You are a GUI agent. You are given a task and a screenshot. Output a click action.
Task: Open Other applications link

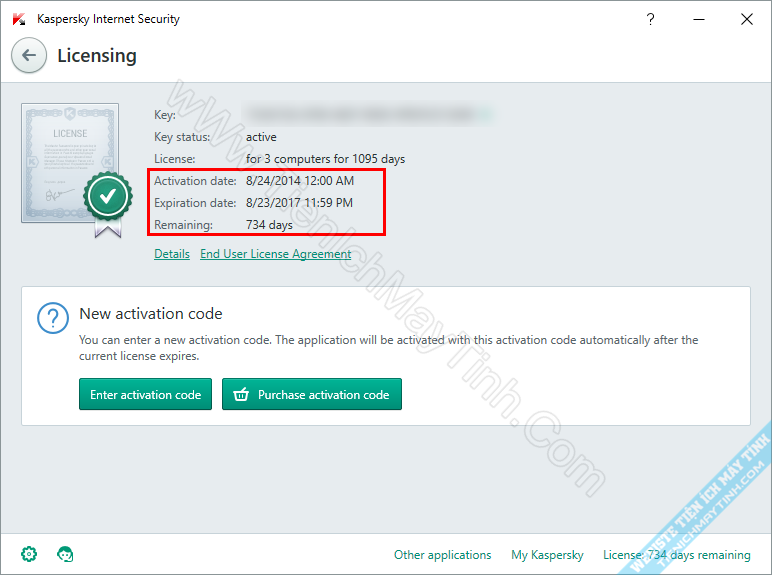tap(443, 555)
